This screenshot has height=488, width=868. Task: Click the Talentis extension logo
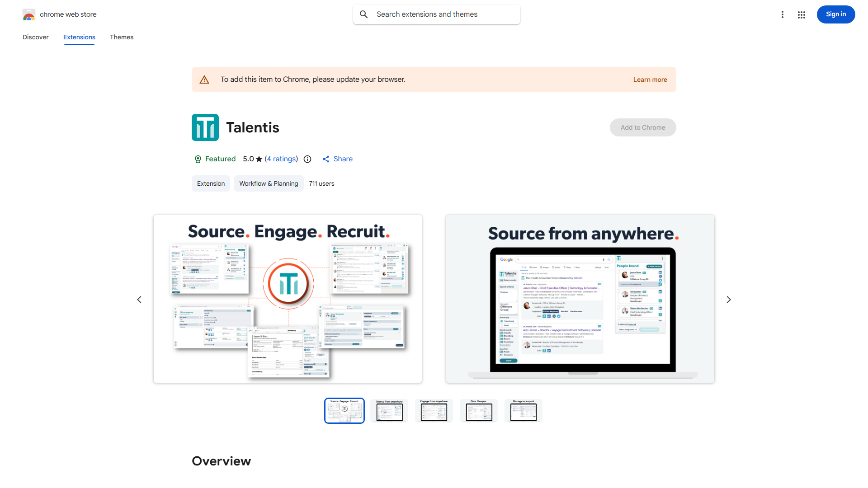pyautogui.click(x=205, y=127)
